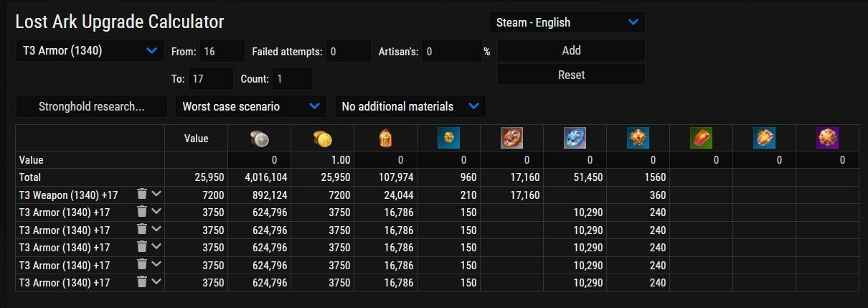Open the Steam - English language dropdown
Image resolution: width=868 pixels, height=308 pixels.
tap(567, 22)
